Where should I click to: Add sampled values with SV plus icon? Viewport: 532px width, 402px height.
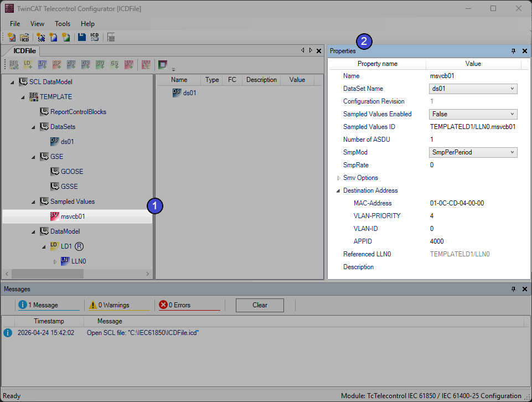coord(128,64)
